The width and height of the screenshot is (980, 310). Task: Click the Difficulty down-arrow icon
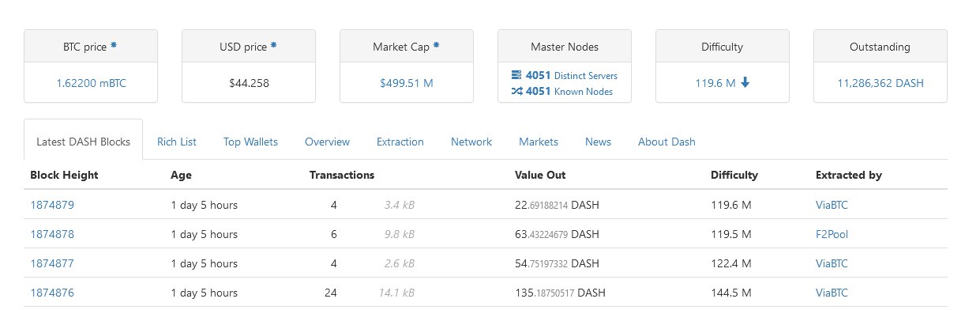coord(745,82)
